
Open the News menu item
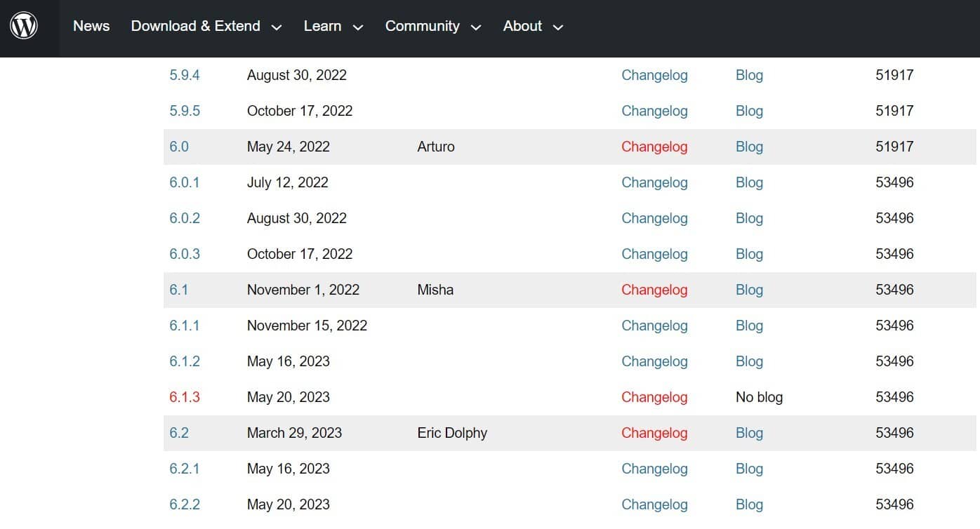(x=91, y=26)
